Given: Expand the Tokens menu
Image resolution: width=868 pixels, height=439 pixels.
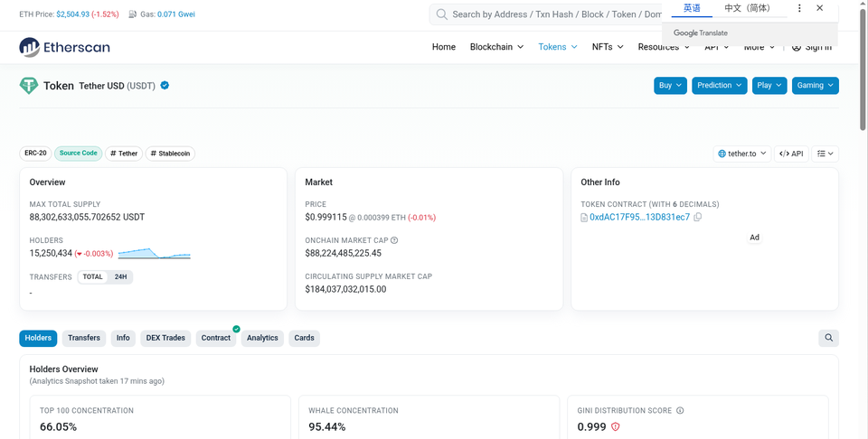Looking at the screenshot, I should (x=558, y=47).
